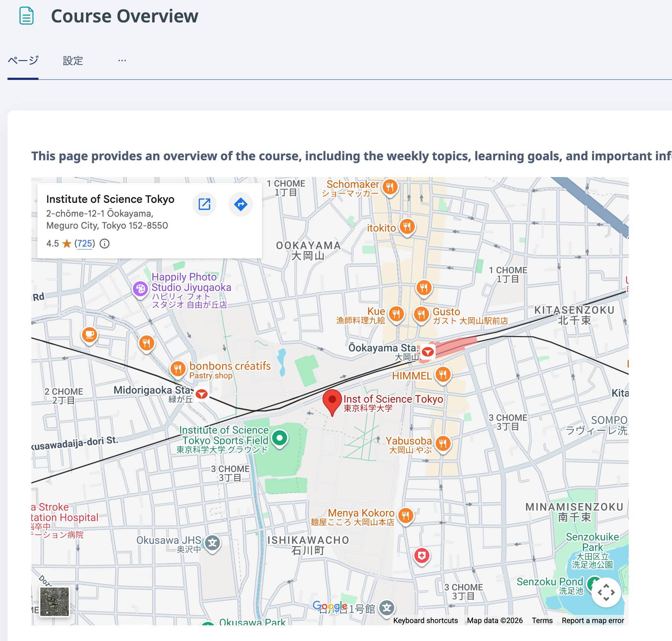Select the Institute of Science Tokyo Sports Field marker

point(280,438)
